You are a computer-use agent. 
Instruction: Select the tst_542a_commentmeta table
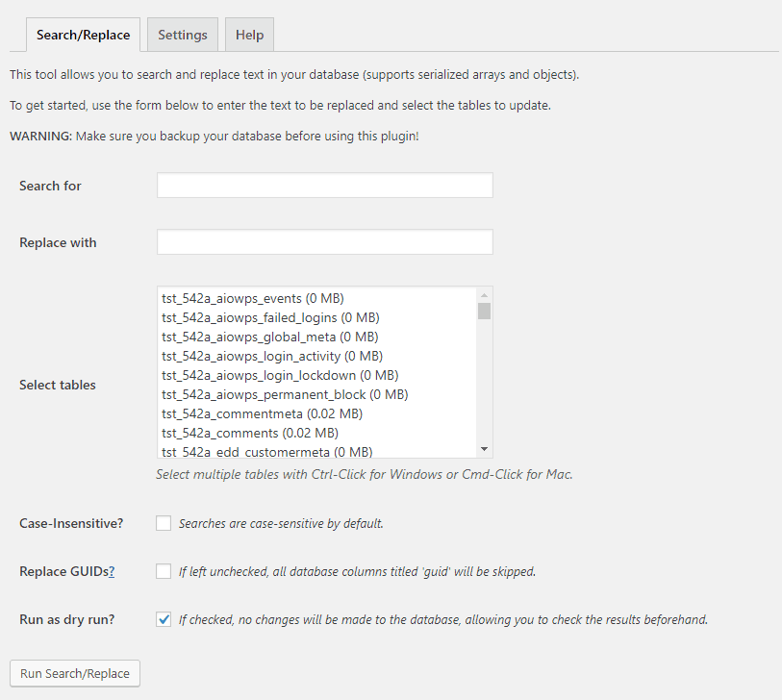pos(262,413)
